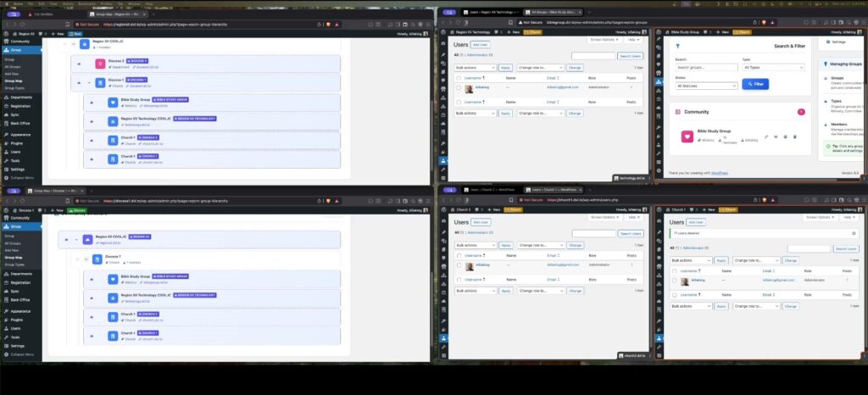Click the blue Diocese 1 church icon in top-left window
The image size is (868, 395).
[x=100, y=83]
